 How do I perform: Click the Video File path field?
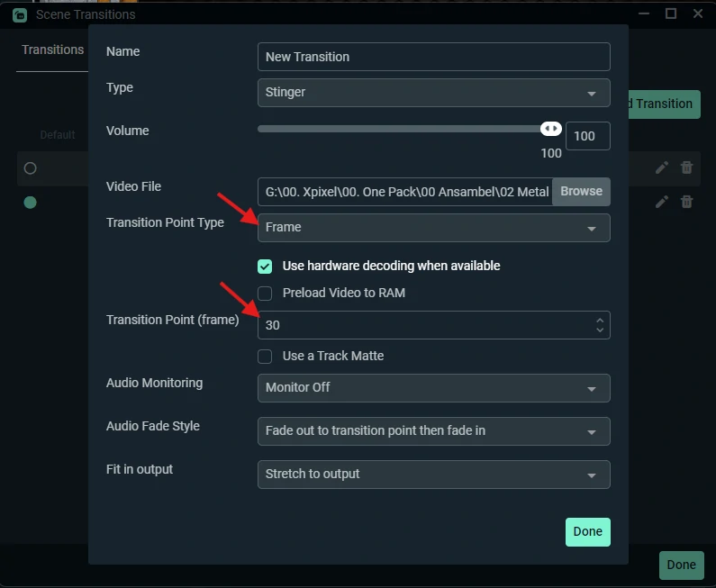point(405,192)
